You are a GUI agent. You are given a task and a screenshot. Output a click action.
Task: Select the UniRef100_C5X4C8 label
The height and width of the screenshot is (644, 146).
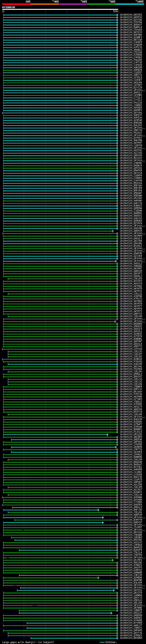[131, 30]
